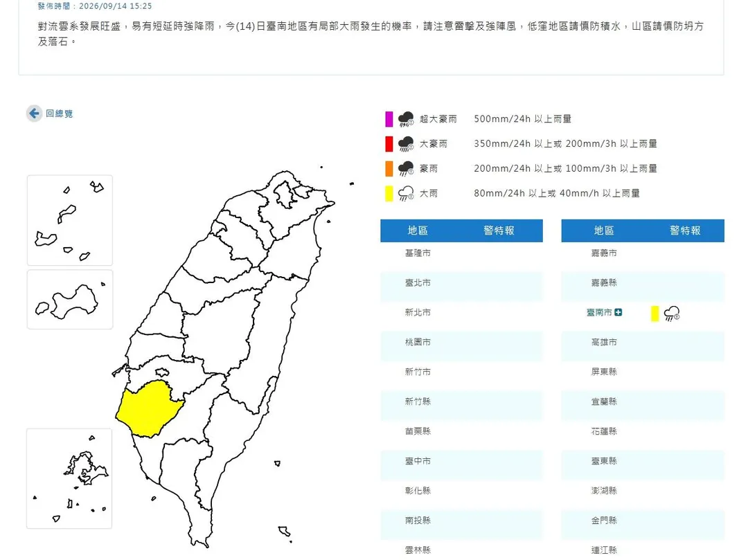This screenshot has width=748, height=560.
Task: Click the 花蓮縣 row text
Action: pos(604,431)
